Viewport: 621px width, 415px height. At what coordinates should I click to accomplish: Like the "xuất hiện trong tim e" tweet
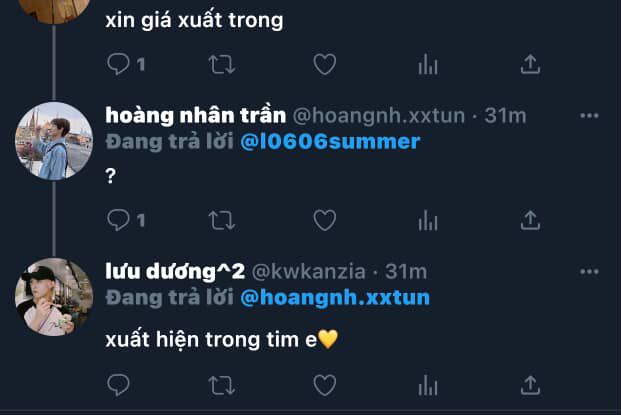point(325,385)
